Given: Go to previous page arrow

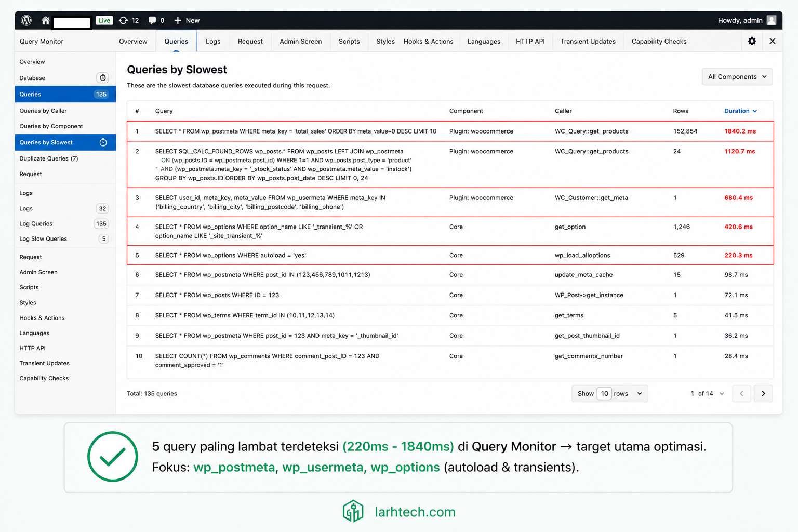Looking at the screenshot, I should 741,393.
